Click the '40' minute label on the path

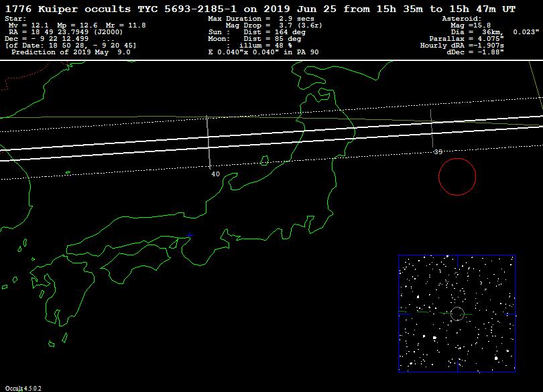[215, 174]
